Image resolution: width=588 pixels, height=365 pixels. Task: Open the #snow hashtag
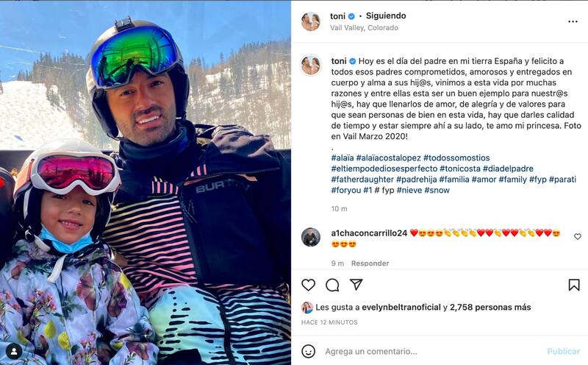click(437, 190)
